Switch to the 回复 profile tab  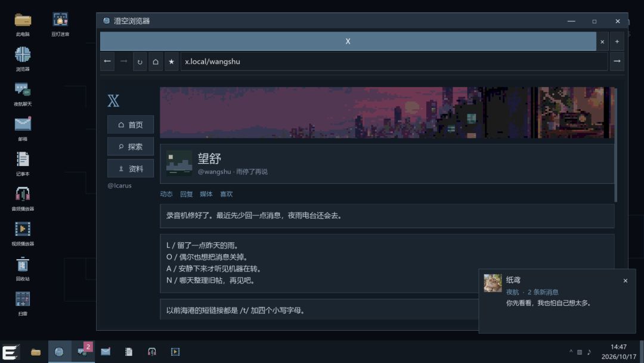pos(187,194)
